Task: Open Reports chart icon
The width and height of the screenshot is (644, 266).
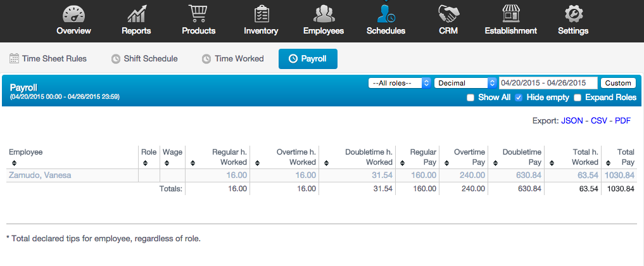Action: click(x=136, y=13)
